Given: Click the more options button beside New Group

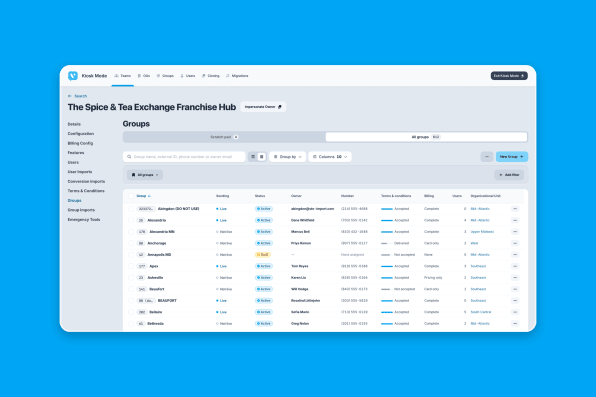Looking at the screenshot, I should [487, 157].
